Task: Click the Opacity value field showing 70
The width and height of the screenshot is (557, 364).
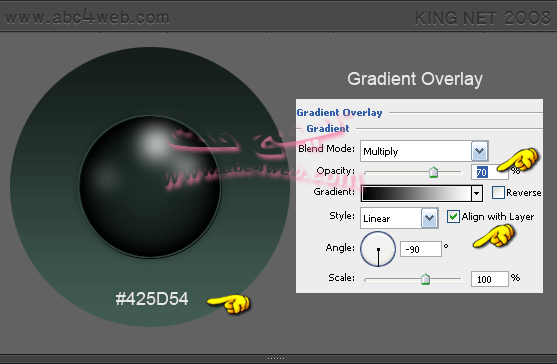Action: (490, 172)
